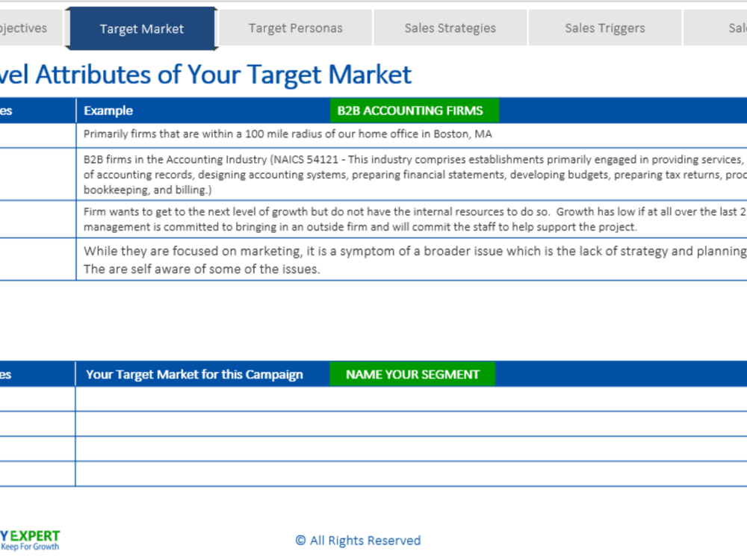The height and width of the screenshot is (560, 747).
Task: Switch to the Target Personas tab
Action: [x=295, y=28]
